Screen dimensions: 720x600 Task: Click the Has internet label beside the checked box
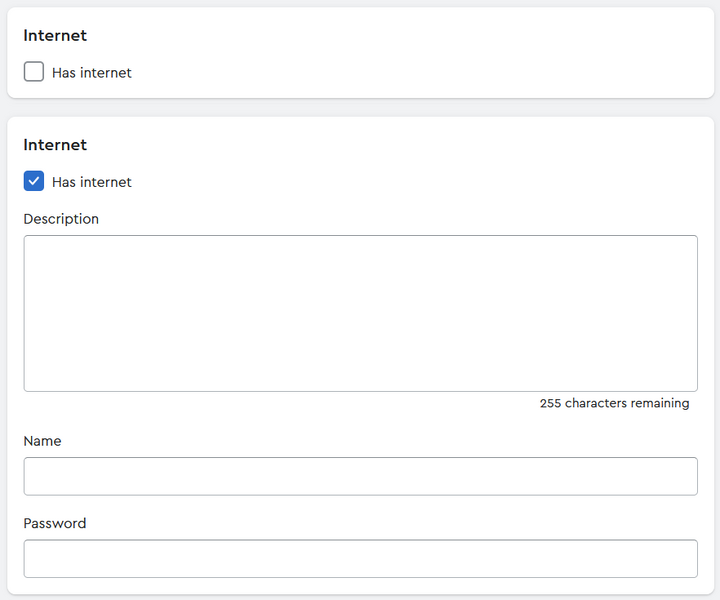click(x=92, y=182)
